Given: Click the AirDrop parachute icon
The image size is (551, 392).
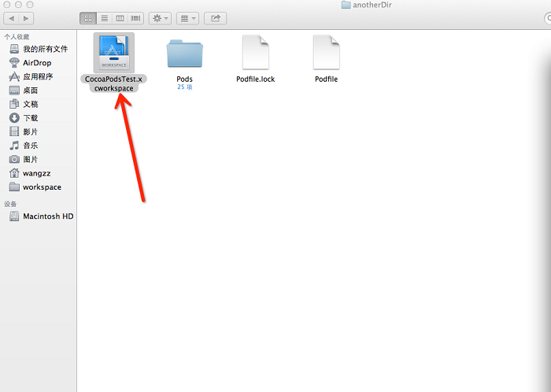Looking at the screenshot, I should 14,62.
